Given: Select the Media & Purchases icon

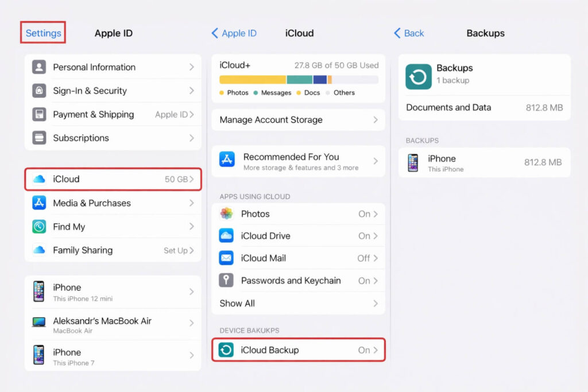Looking at the screenshot, I should 38,203.
